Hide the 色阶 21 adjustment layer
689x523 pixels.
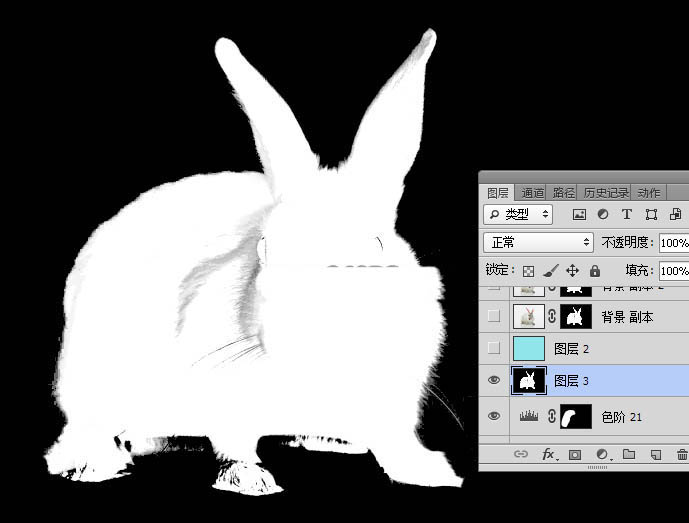(x=494, y=416)
